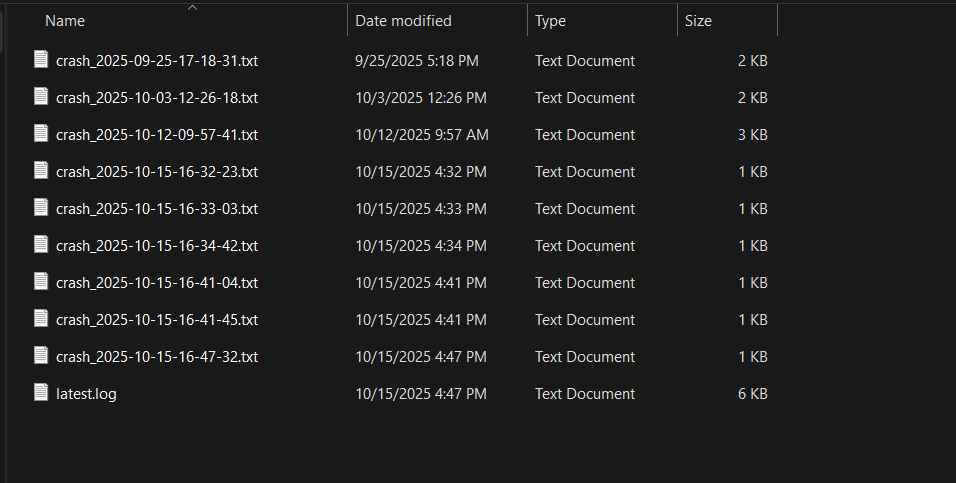This screenshot has height=483, width=956.
Task: Click the crash_2025-10-15-16-33-03.txt file icon
Action: coord(41,208)
